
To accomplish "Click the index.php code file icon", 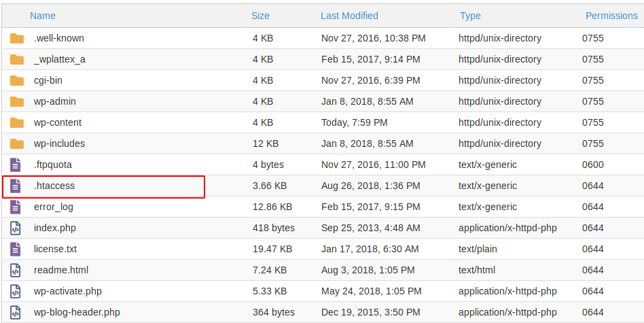I will (16, 228).
